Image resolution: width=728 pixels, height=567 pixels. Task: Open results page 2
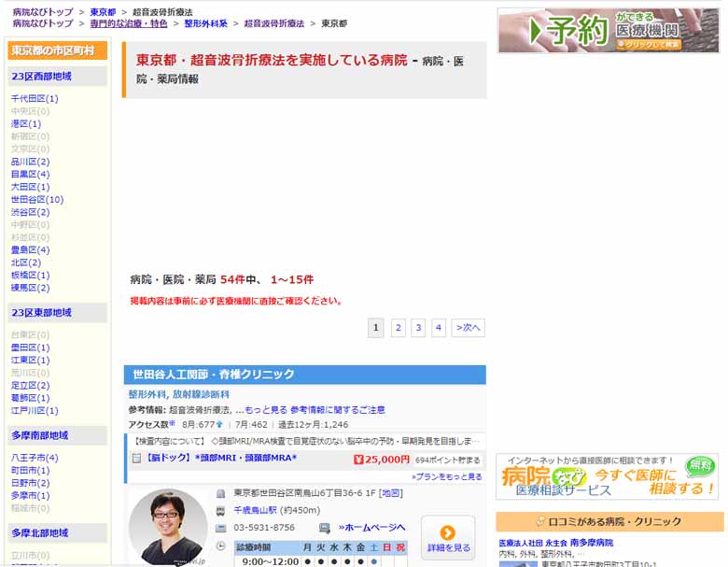pyautogui.click(x=398, y=327)
